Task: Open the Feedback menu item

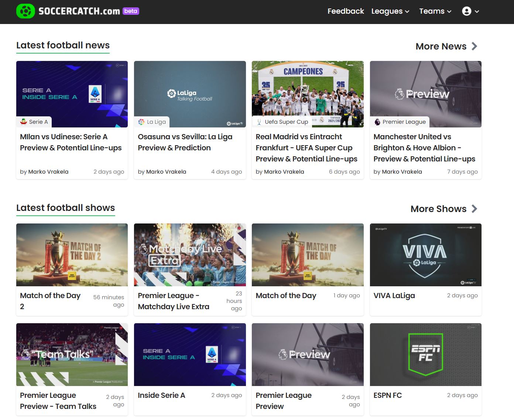Action: pyautogui.click(x=346, y=11)
